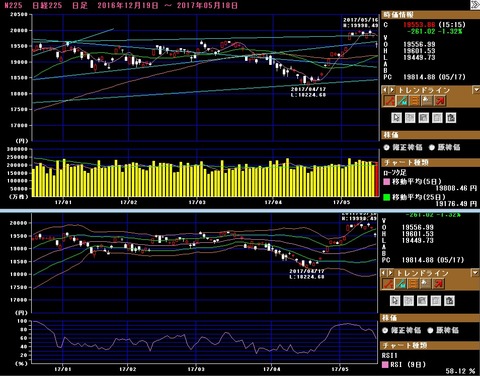Click the green 移動平均(25日) color swatch
The width and height of the screenshot is (480, 376).
(386, 197)
